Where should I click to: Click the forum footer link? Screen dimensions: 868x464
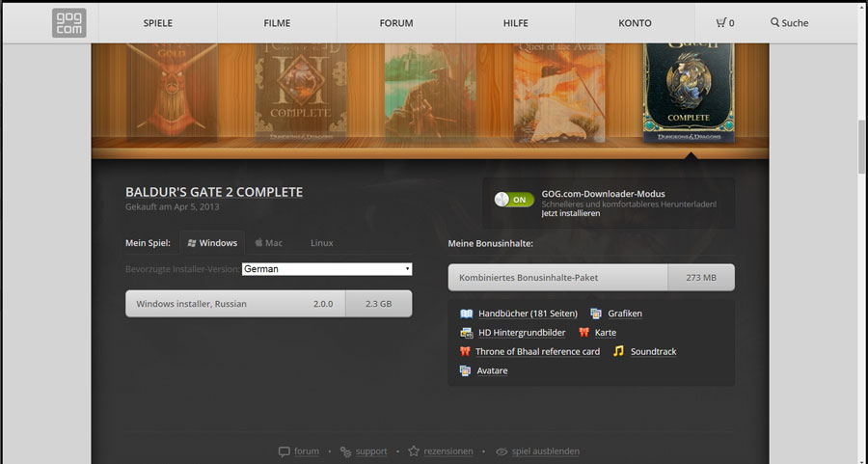306,451
